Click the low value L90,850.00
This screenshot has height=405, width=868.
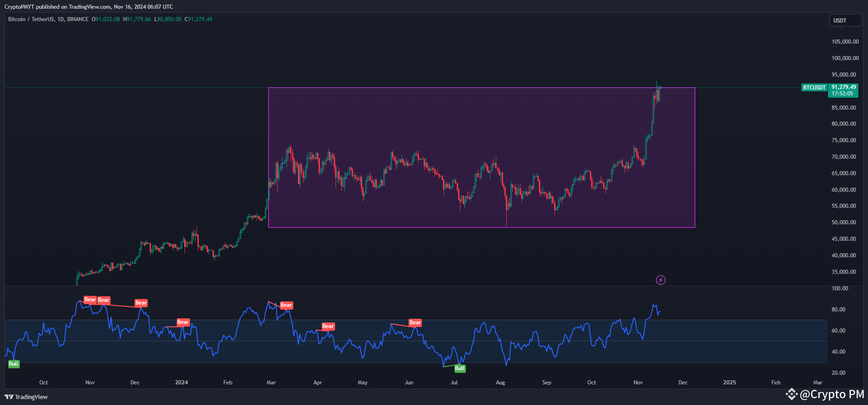point(168,19)
